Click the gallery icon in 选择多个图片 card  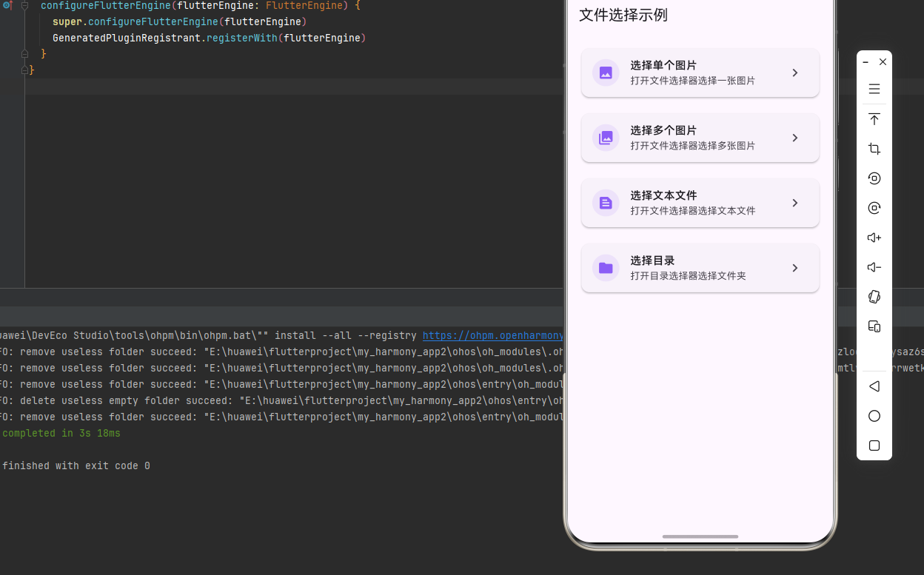click(606, 138)
